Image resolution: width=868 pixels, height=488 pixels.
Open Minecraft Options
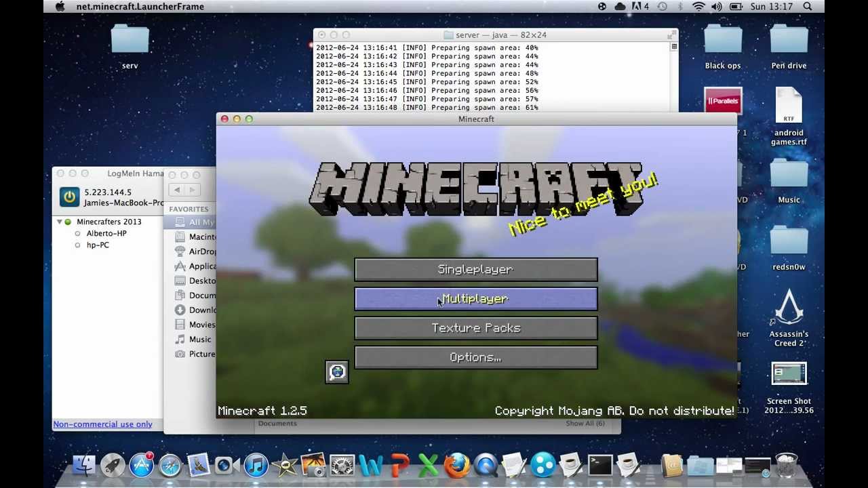pos(476,357)
